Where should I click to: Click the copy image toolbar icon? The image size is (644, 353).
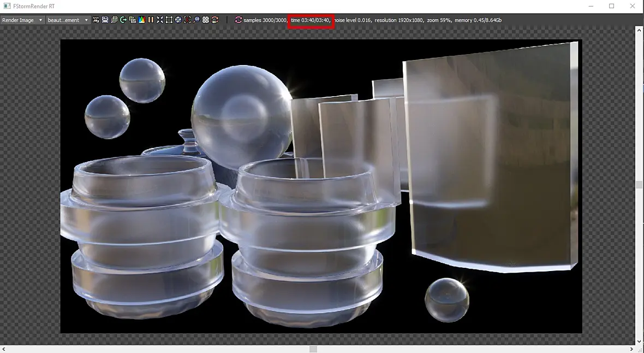133,20
